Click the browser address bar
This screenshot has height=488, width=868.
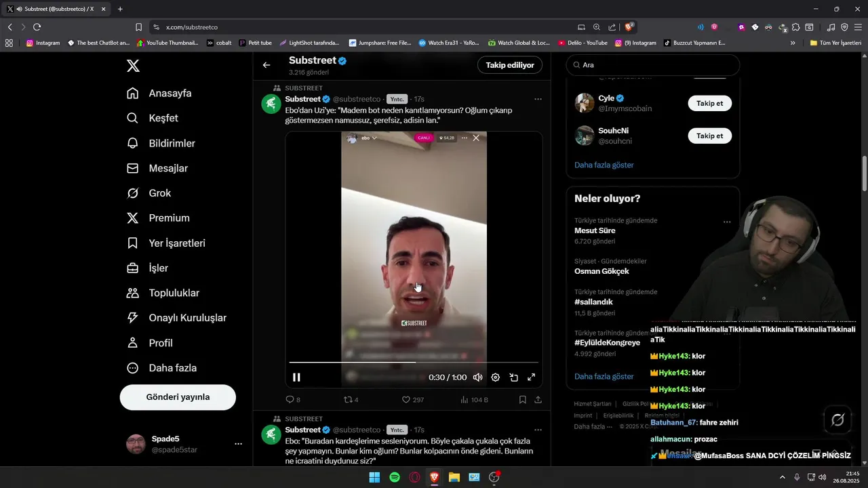[x=366, y=27]
